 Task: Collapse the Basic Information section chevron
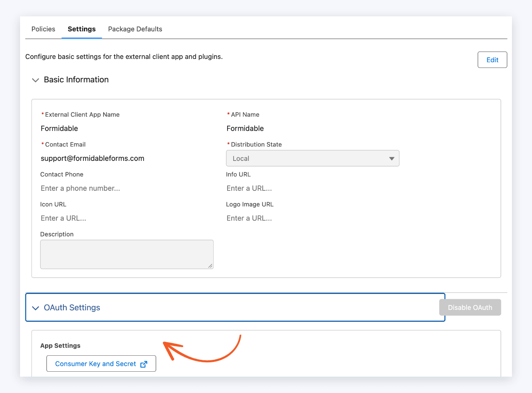(36, 80)
